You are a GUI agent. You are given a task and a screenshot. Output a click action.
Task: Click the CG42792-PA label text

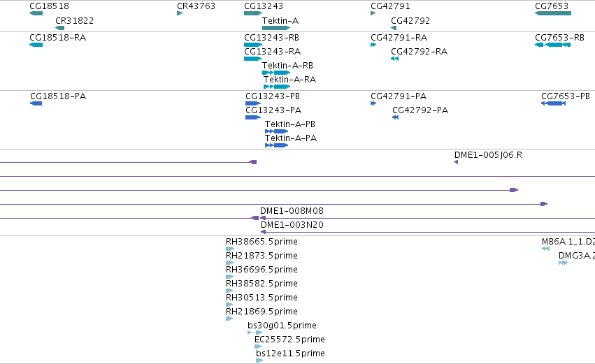coord(420,110)
